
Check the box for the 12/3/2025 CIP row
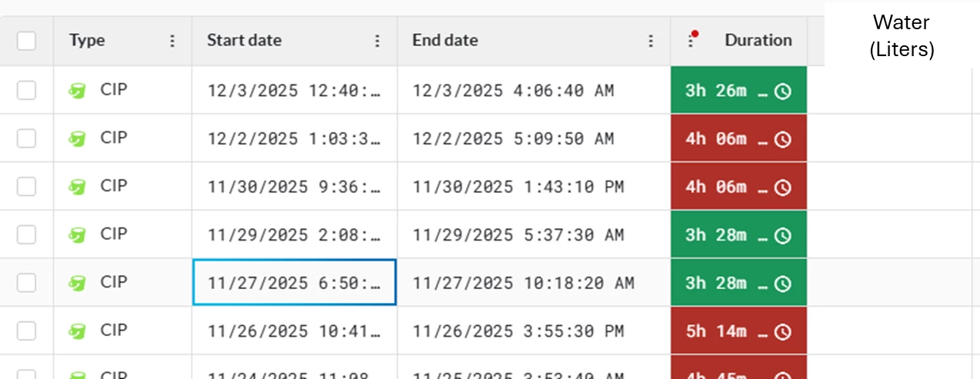tap(27, 91)
